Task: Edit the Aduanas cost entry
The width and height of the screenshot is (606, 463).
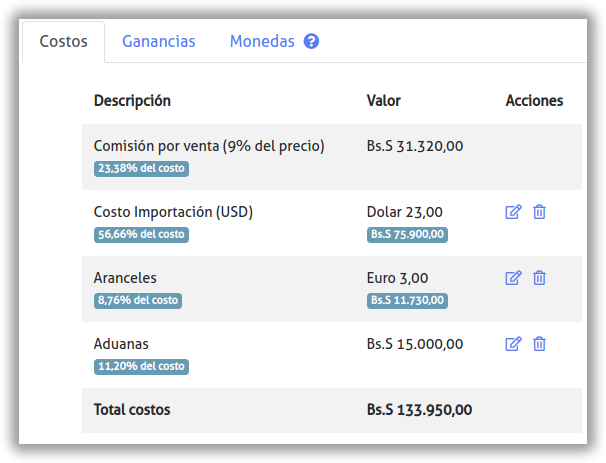Action: tap(513, 344)
